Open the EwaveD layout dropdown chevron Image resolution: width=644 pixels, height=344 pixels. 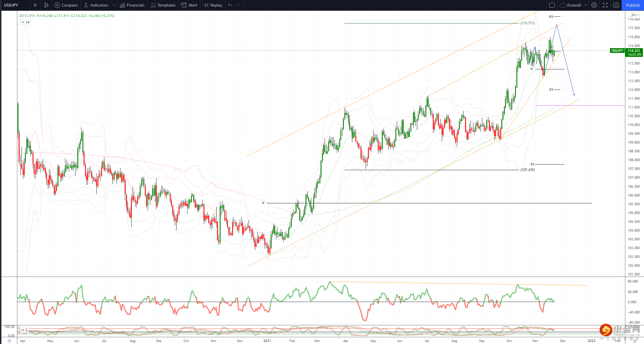[x=585, y=5]
